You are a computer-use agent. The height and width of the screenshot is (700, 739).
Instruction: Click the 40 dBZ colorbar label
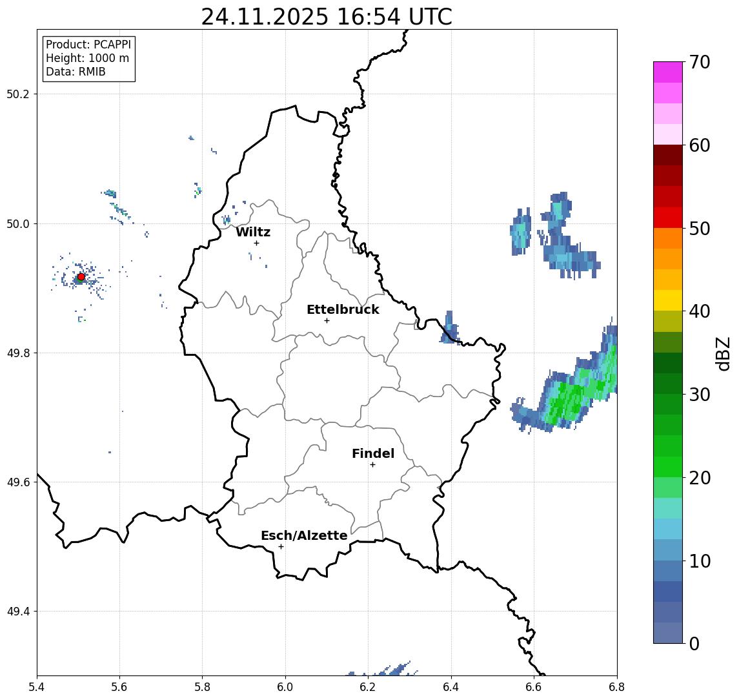coord(700,311)
